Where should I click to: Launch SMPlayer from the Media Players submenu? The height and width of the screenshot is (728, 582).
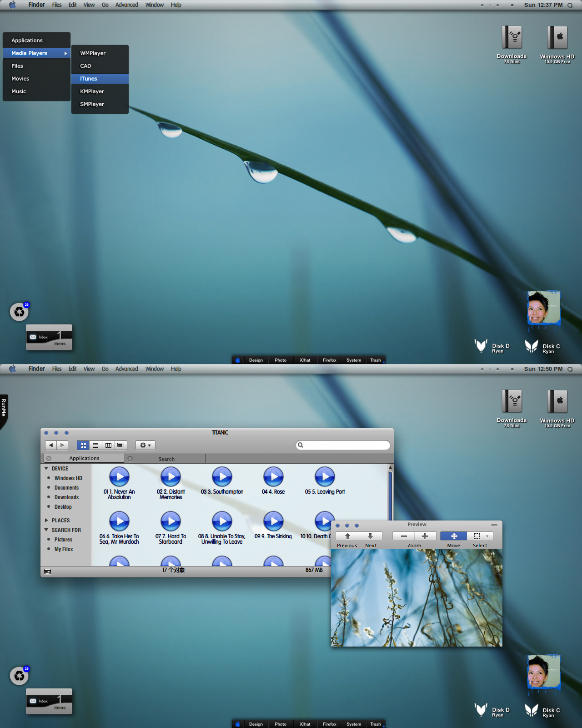point(100,104)
